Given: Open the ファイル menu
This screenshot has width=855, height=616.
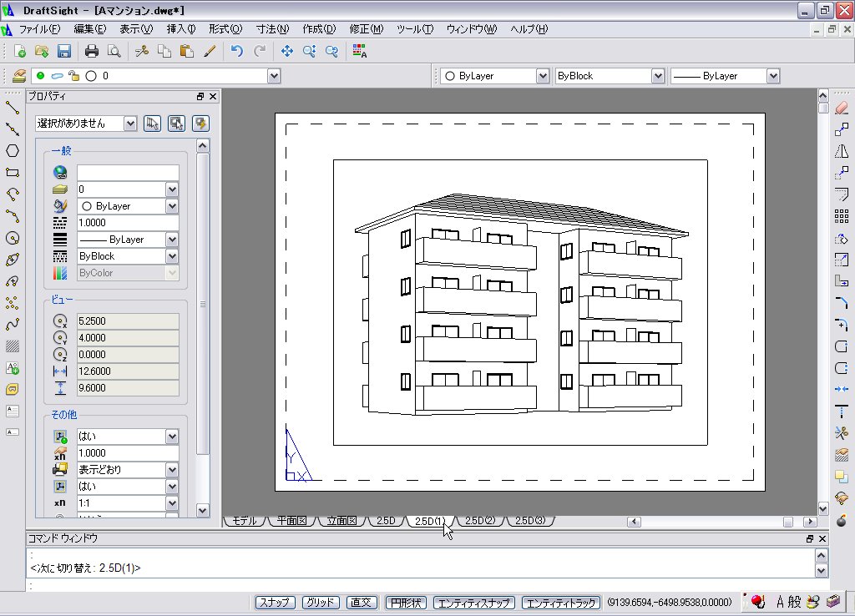Looking at the screenshot, I should (x=40, y=29).
